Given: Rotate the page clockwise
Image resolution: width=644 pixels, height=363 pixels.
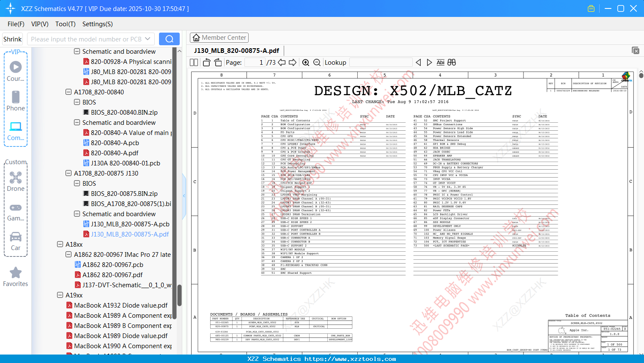Looking at the screenshot, I should pos(218,63).
